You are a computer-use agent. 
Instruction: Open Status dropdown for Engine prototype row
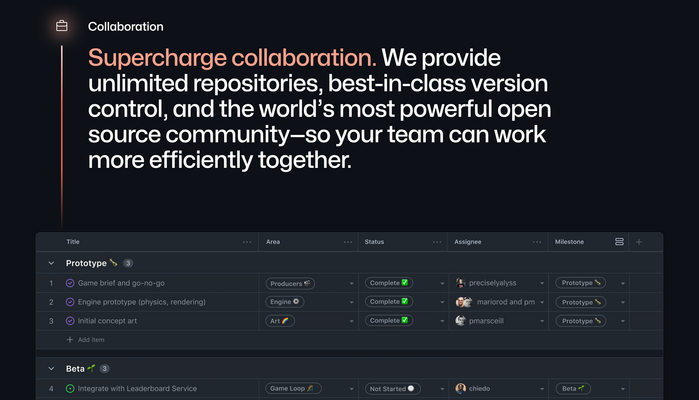(x=442, y=302)
